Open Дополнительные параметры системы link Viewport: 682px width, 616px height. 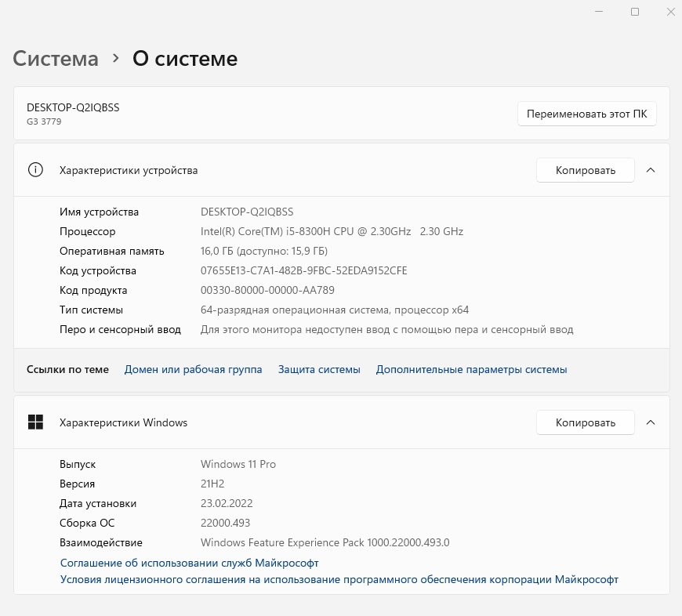(471, 369)
